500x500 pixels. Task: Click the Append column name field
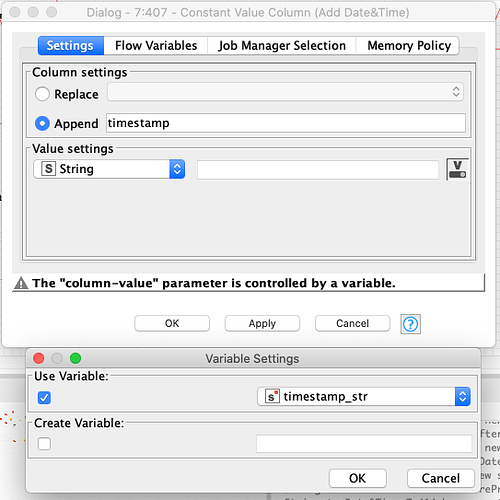[286, 123]
